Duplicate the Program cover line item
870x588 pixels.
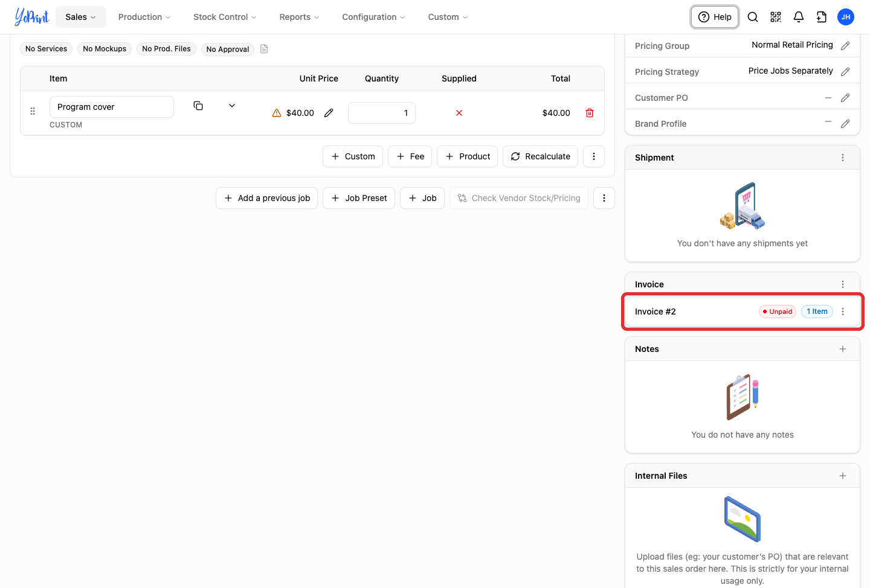pos(198,106)
